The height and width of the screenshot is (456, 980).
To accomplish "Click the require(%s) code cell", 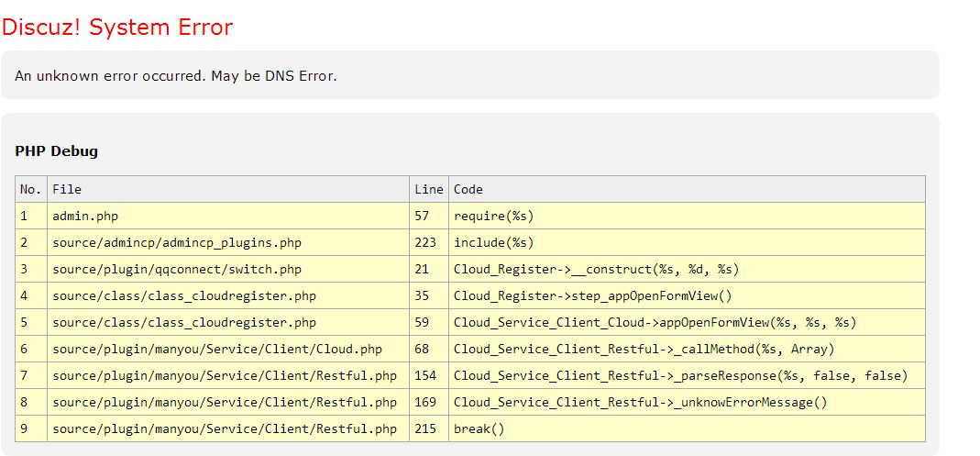I will [x=493, y=217].
